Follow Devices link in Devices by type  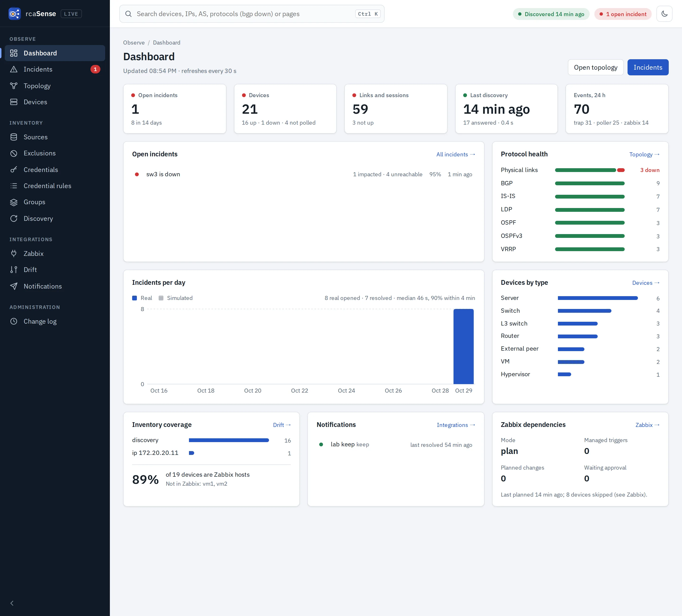pyautogui.click(x=646, y=283)
